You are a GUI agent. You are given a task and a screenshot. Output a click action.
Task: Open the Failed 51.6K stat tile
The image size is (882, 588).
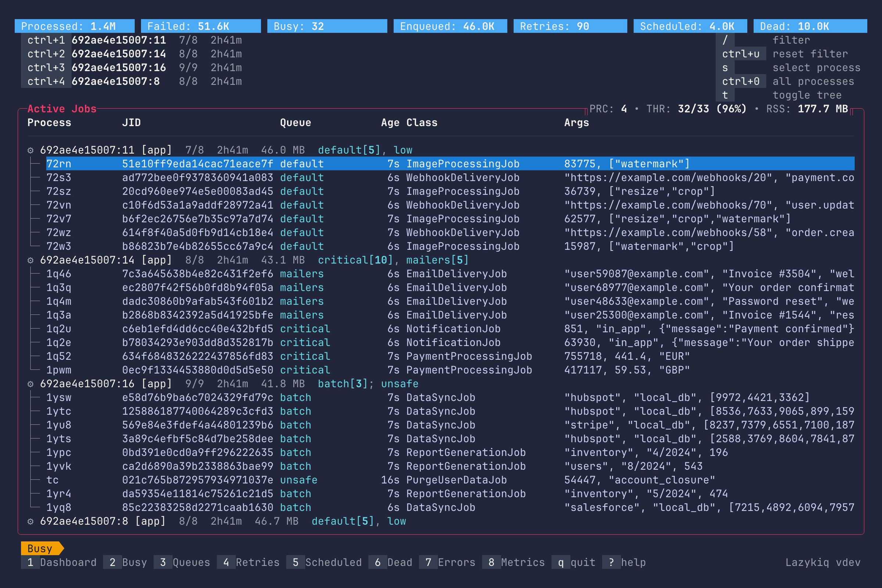click(x=200, y=26)
